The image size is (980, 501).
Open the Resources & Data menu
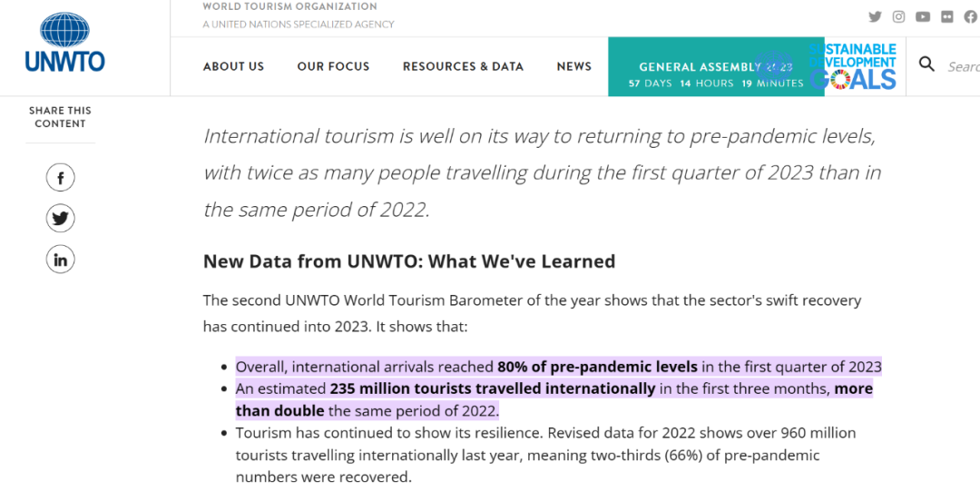pos(463,66)
